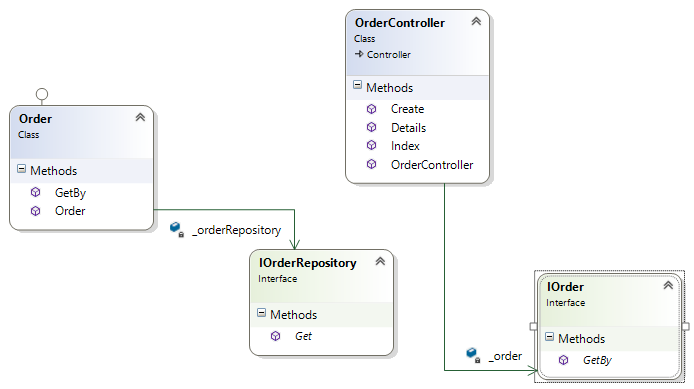Click the Methods header label in OrderController

coord(389,88)
